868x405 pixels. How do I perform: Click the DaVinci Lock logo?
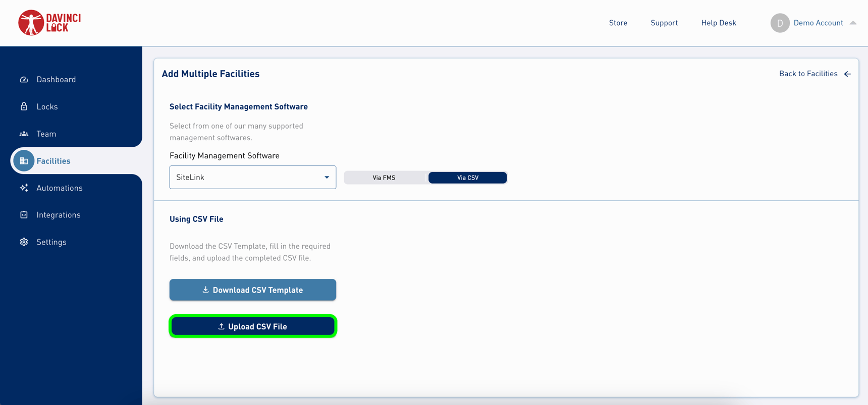coord(49,23)
